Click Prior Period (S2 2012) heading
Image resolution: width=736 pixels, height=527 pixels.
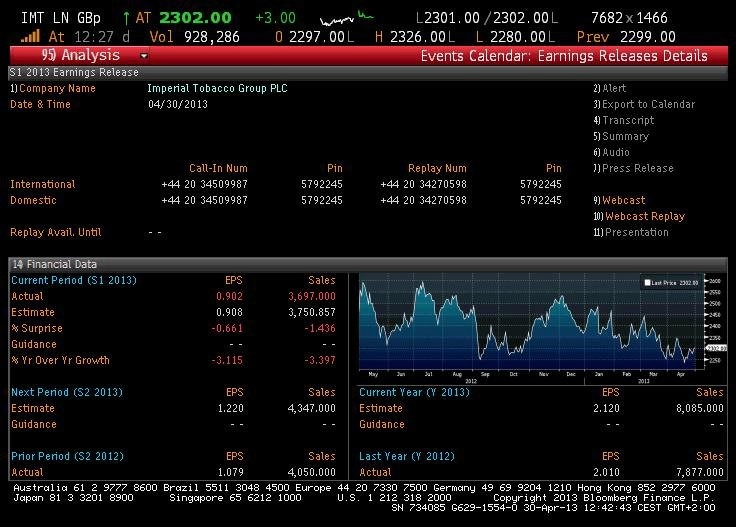pyautogui.click(x=68, y=456)
